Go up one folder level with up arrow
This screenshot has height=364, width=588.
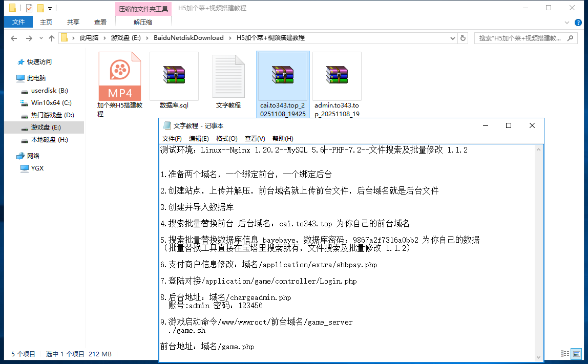(x=52, y=38)
